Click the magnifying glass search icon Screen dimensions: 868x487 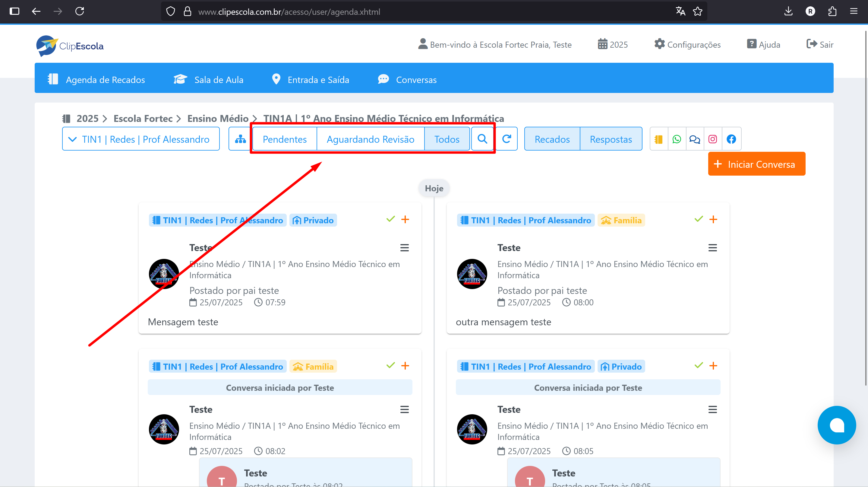(x=482, y=139)
